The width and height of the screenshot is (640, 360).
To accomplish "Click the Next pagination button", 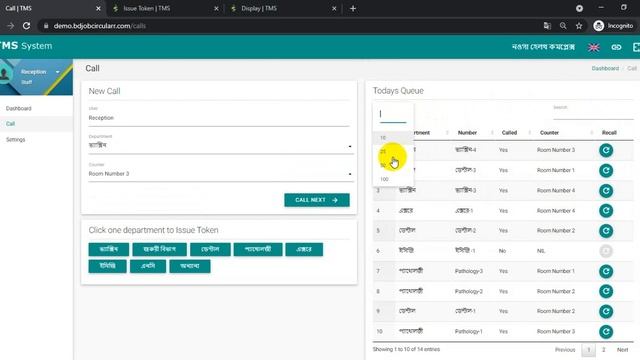I will point(622,350).
